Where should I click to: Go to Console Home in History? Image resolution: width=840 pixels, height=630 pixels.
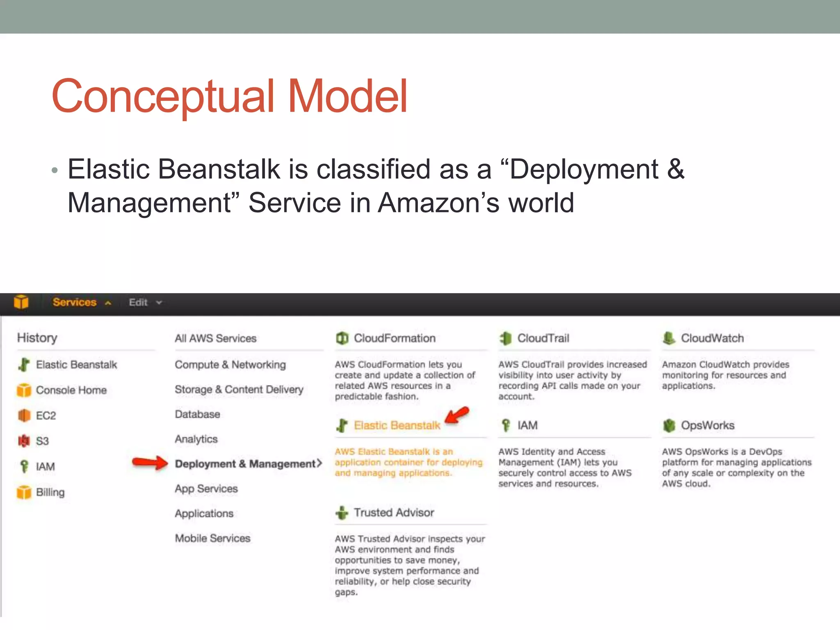71,390
